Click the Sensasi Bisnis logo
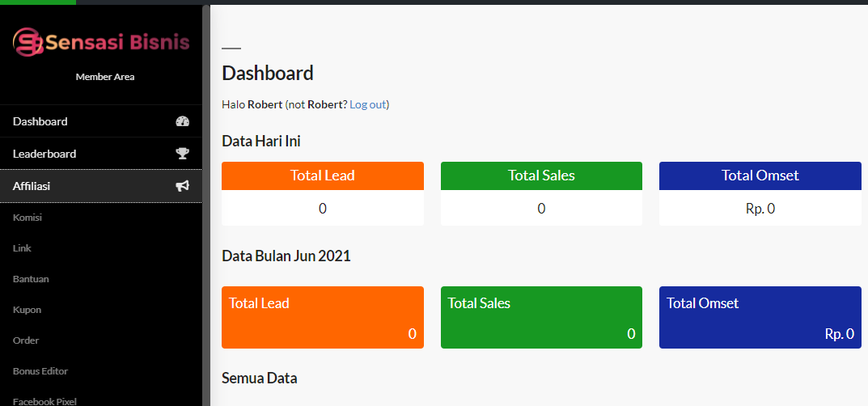This screenshot has height=406, width=868. pyautogui.click(x=101, y=42)
